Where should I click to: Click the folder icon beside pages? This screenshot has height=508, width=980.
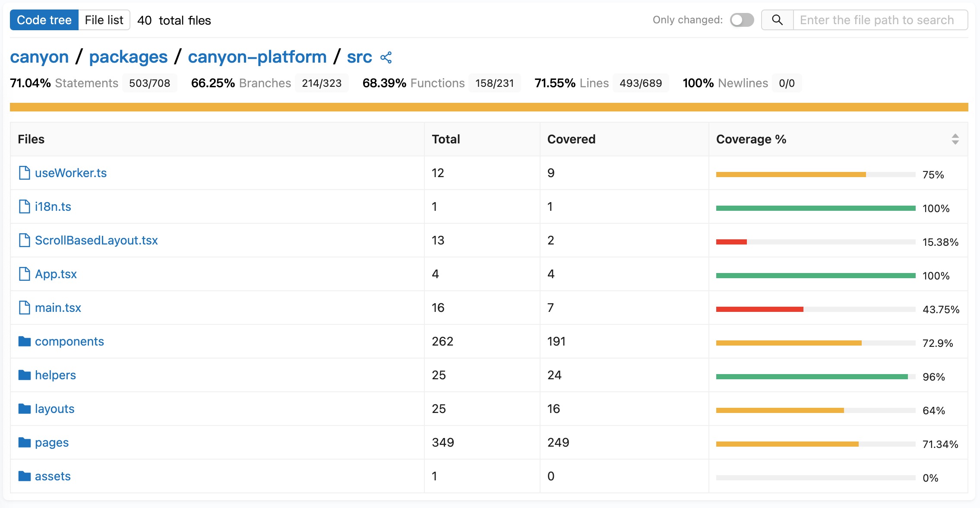(x=25, y=442)
